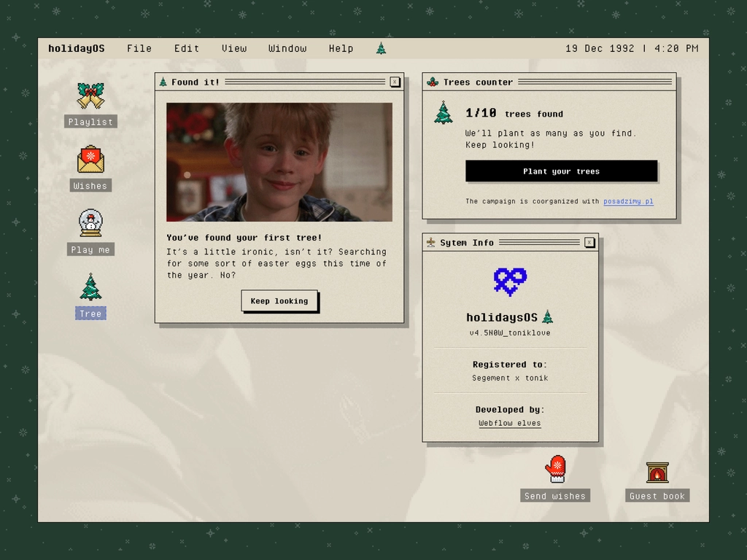Click the Registered to: heading
Viewport: 747px width, 560px height.
point(510,365)
